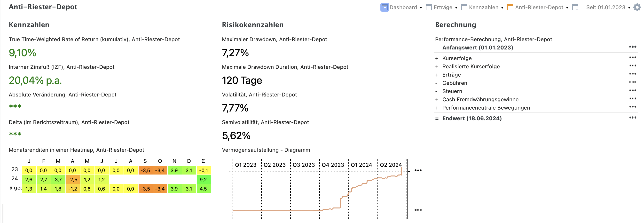Click the orange Anti-Riester-Depot dashboard icon
This screenshot has height=223, width=644.
coord(510,8)
